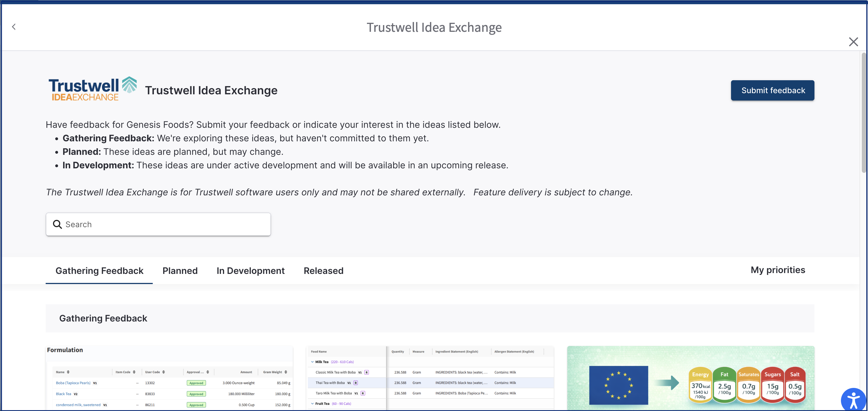Click the italic 'Feature delivery is subject to change' text
868x411 pixels.
coord(553,192)
